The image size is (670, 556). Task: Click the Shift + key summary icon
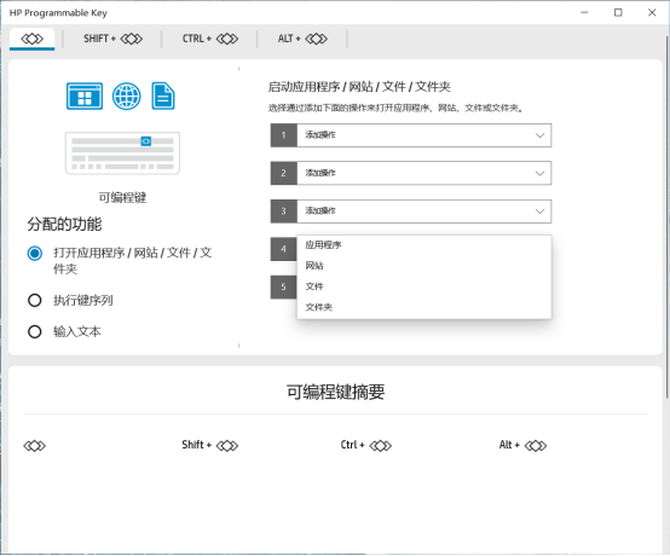210,445
